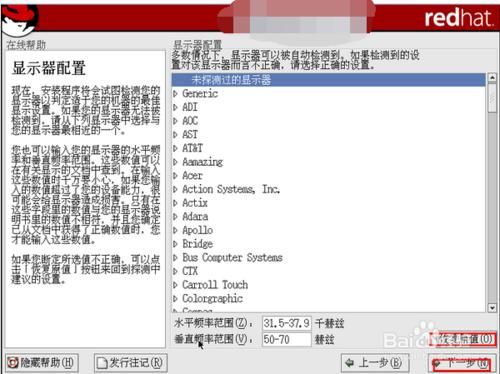Expand the AT&T monitor group
This screenshot has width=500, height=374.
(176, 148)
